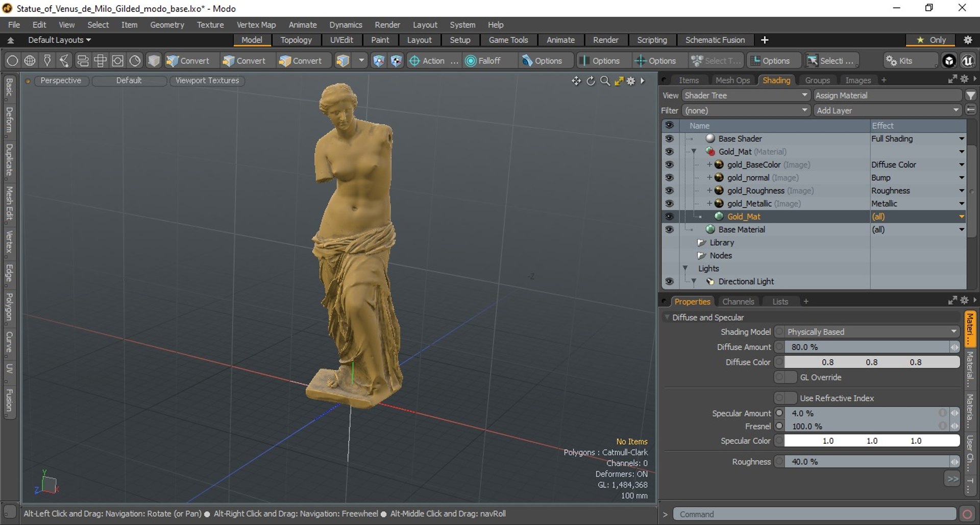Click the globe mesh tool icon
Screen dimensions: 980x525
(x=30, y=61)
